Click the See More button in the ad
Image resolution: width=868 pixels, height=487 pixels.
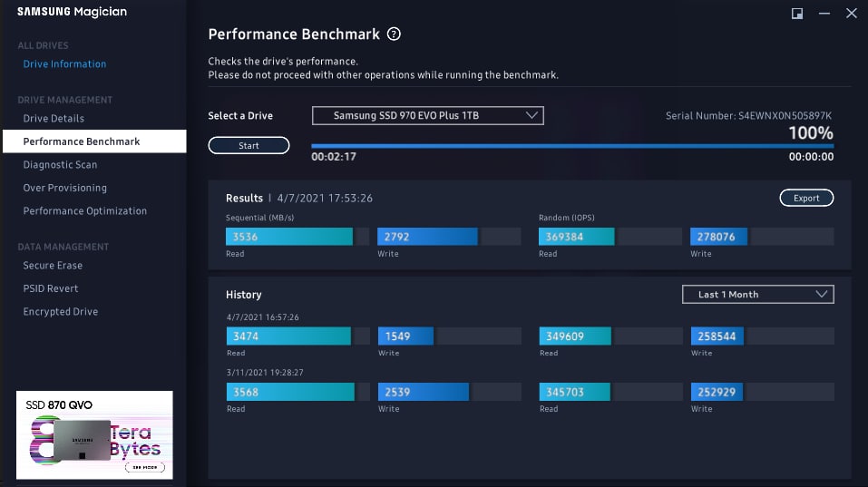(145, 468)
